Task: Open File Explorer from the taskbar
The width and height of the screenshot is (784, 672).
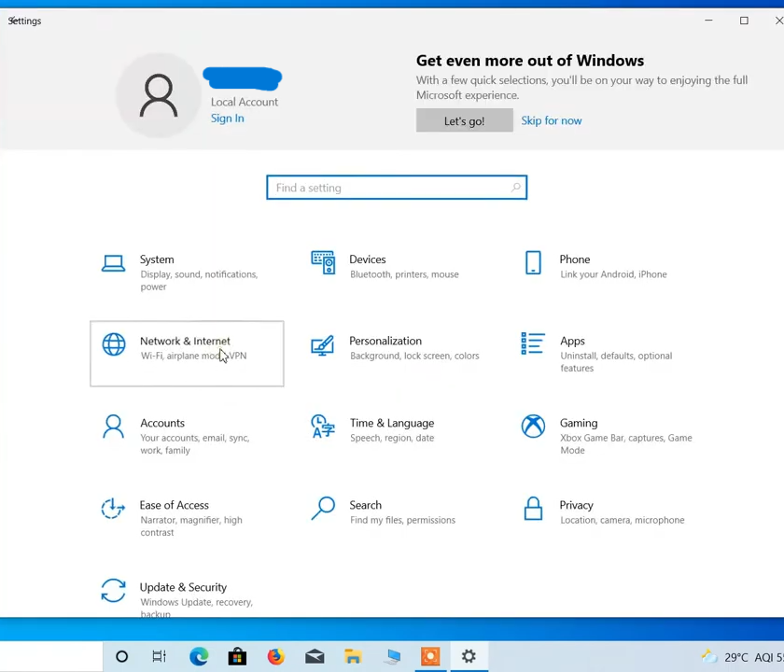Action: pyautogui.click(x=353, y=656)
